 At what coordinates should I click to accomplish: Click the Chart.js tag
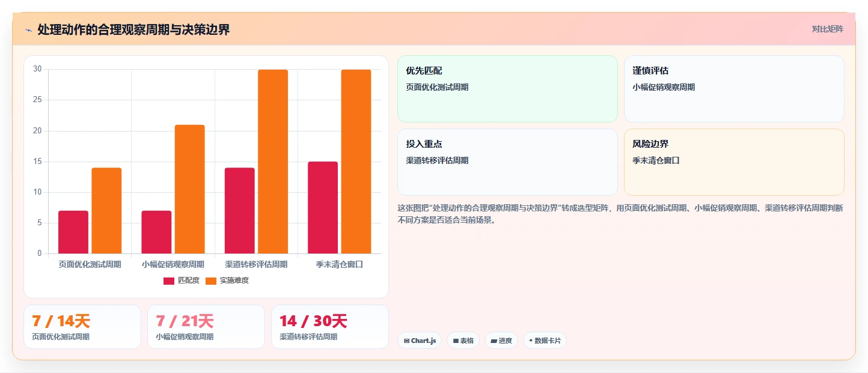[x=420, y=341]
